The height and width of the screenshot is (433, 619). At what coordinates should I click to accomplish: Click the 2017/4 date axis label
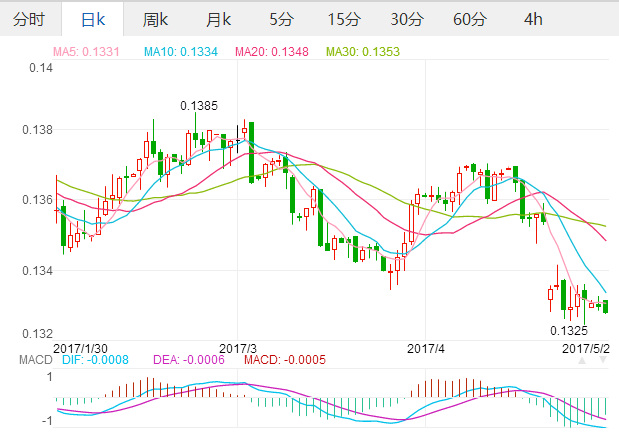[x=426, y=349]
